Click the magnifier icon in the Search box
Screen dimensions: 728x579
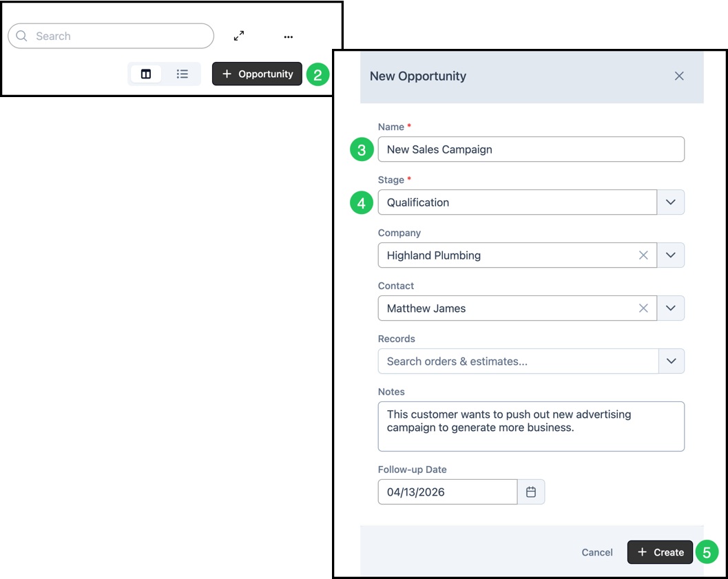[x=21, y=36]
